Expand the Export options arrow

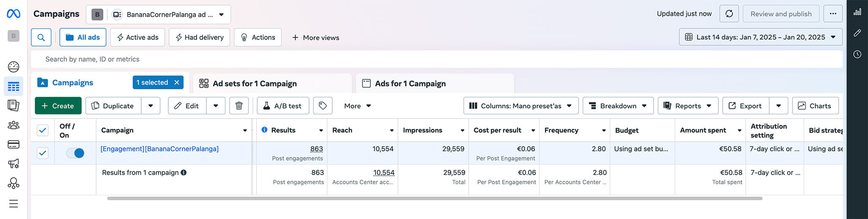pyautogui.click(x=779, y=105)
